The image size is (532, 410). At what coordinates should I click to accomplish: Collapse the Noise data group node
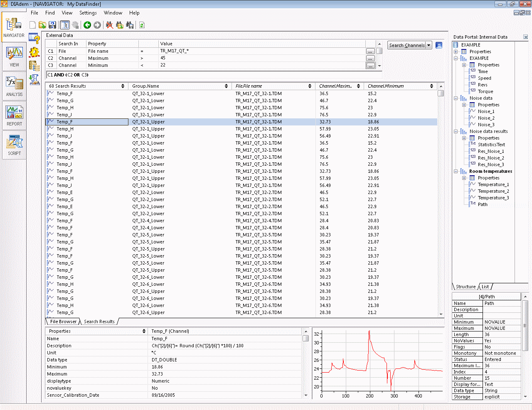[x=456, y=98]
